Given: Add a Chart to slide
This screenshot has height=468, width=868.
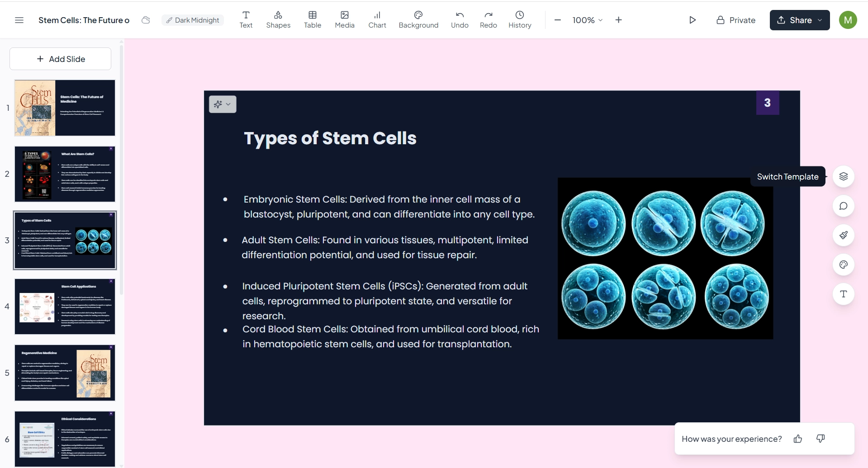Looking at the screenshot, I should point(377,20).
